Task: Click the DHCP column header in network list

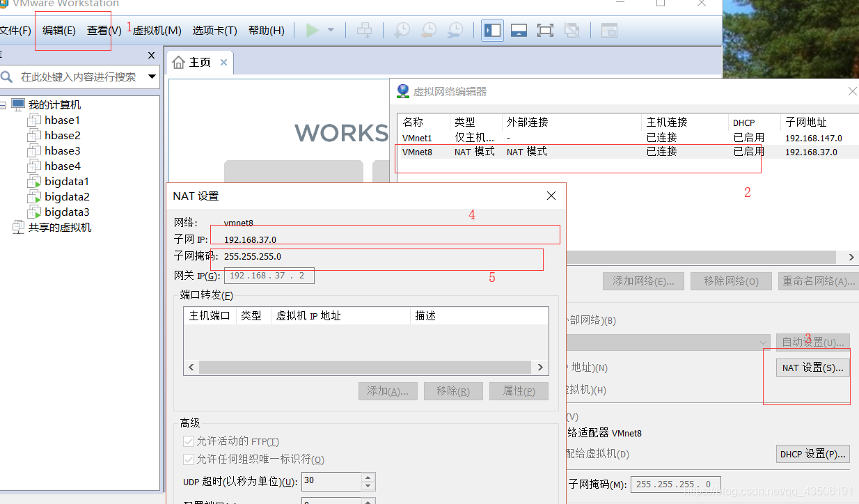Action: coord(754,122)
